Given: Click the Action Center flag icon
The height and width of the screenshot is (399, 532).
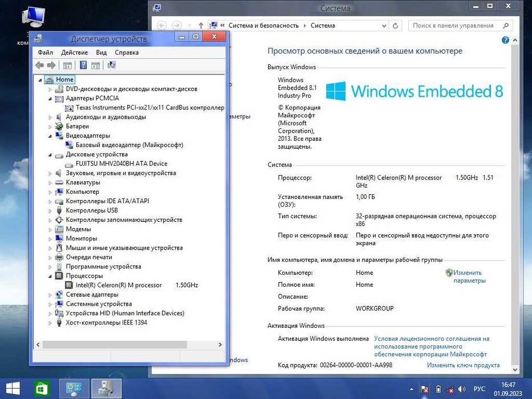Looking at the screenshot, I should 424,389.
